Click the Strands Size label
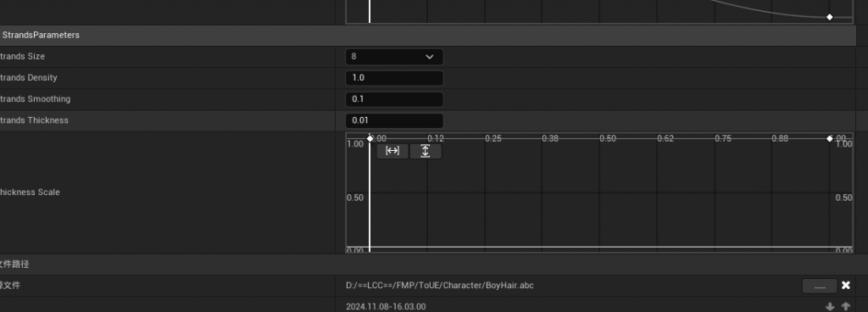This screenshot has height=312, width=868. (22, 57)
